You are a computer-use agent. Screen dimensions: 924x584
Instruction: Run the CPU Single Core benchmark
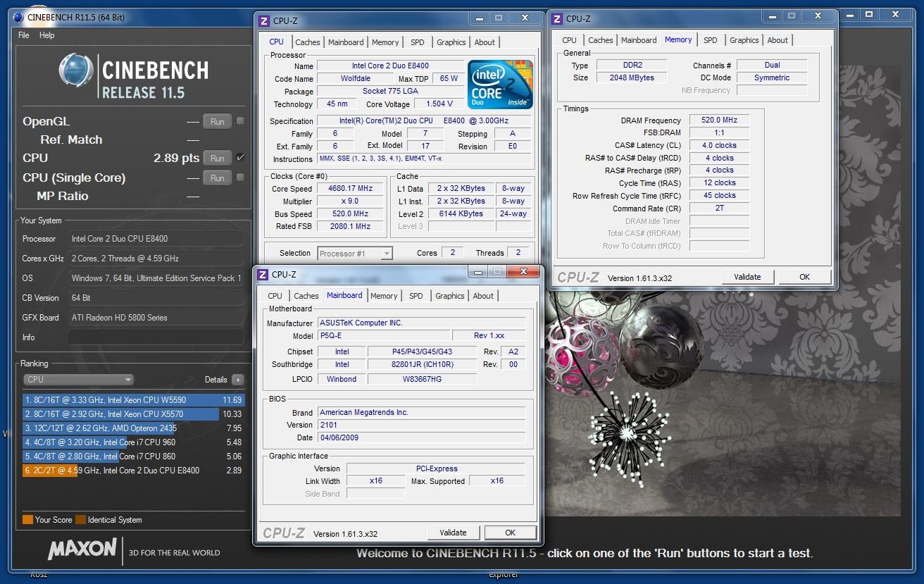coord(218,178)
